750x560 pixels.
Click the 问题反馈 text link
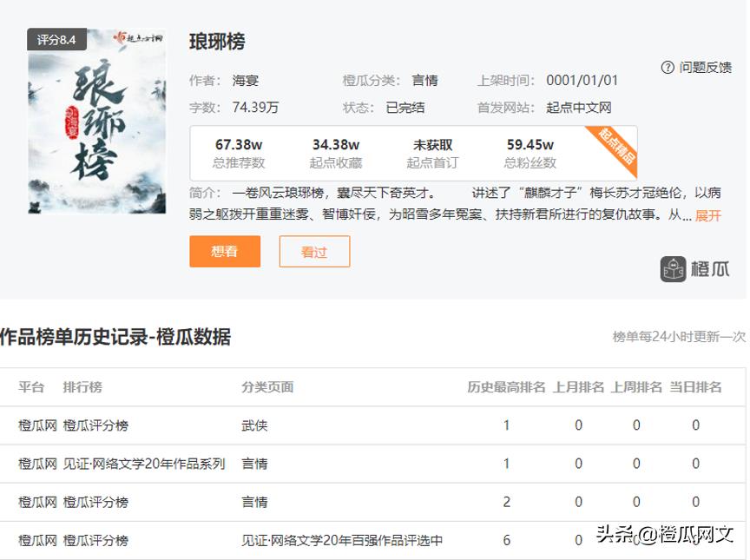(705, 67)
